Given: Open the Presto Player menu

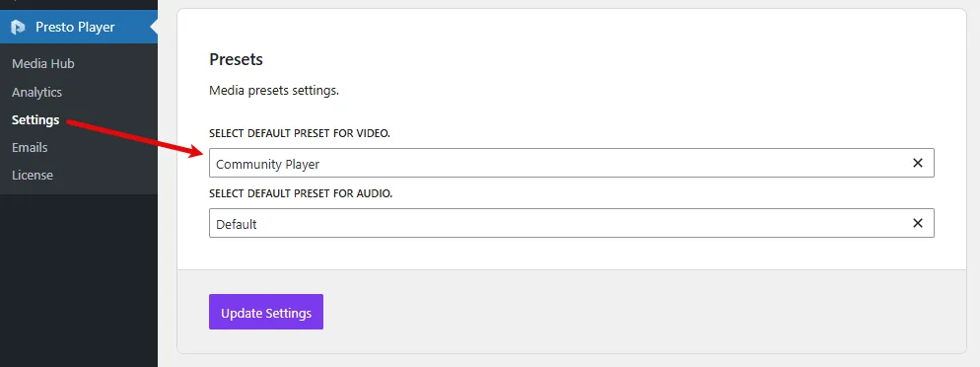Looking at the screenshot, I should click(79, 27).
